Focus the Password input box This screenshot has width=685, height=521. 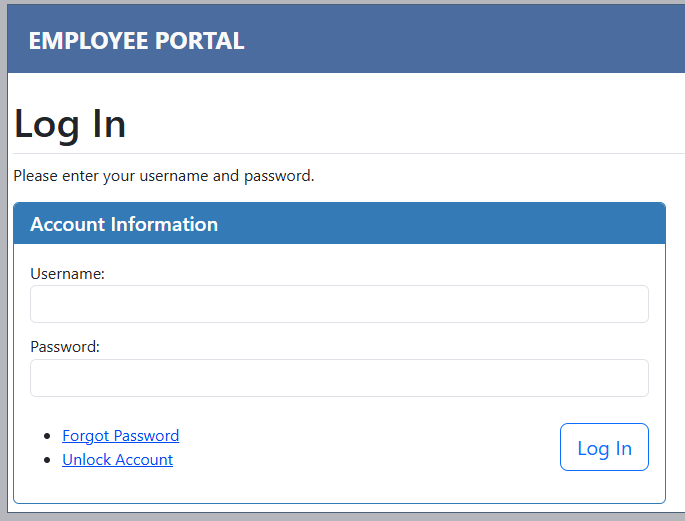tap(339, 378)
